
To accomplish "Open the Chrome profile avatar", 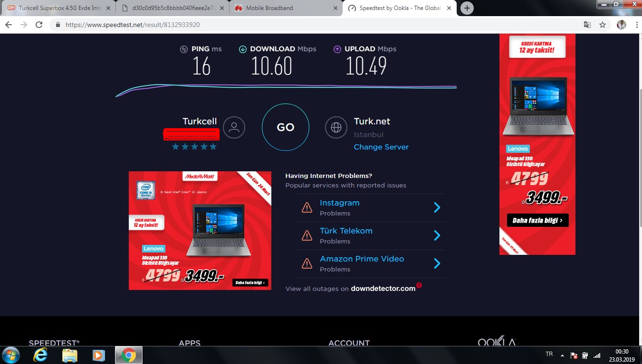I will (622, 25).
